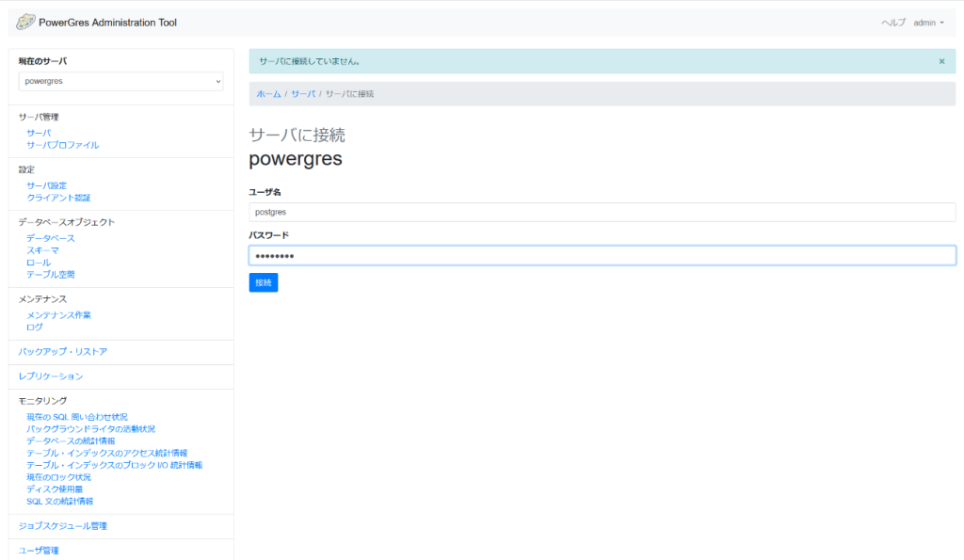This screenshot has height=560, width=964.
Task: Dismiss the server not connected alert
Action: pyautogui.click(x=941, y=61)
